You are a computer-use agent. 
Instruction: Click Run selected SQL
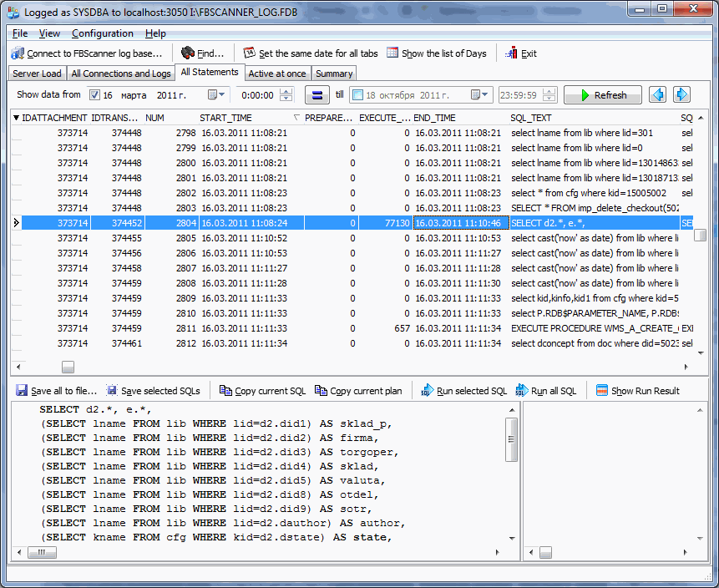point(463,391)
